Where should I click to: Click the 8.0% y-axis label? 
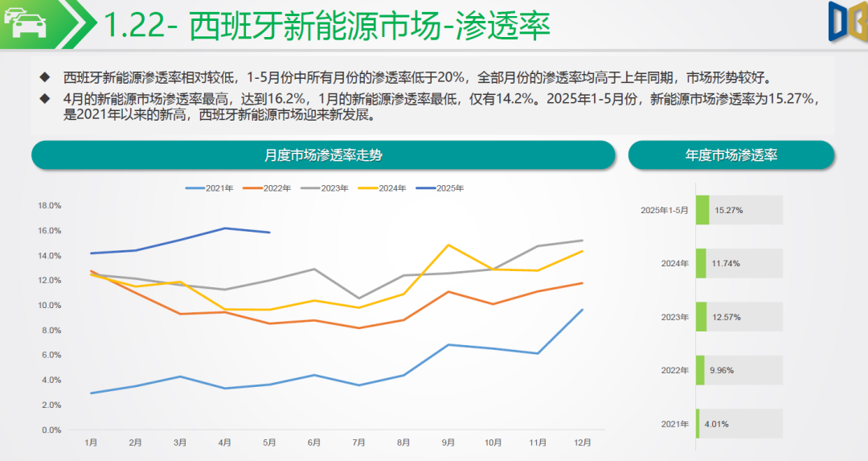(x=51, y=330)
